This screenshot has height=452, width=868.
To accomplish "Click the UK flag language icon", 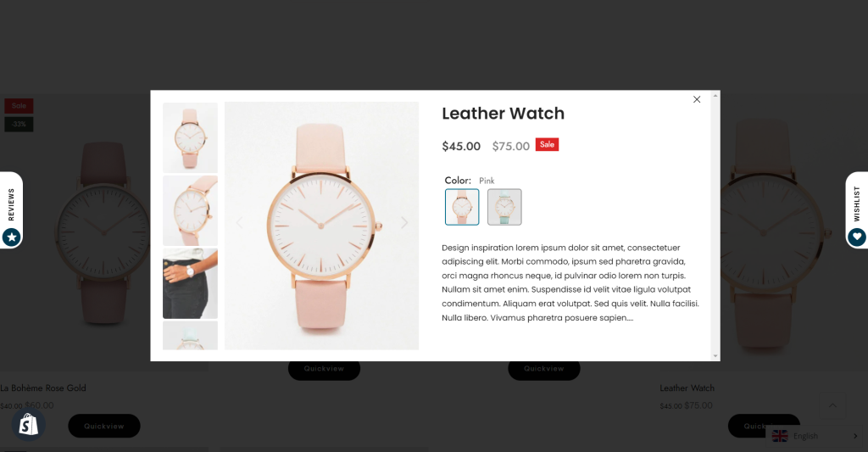I will pos(780,436).
